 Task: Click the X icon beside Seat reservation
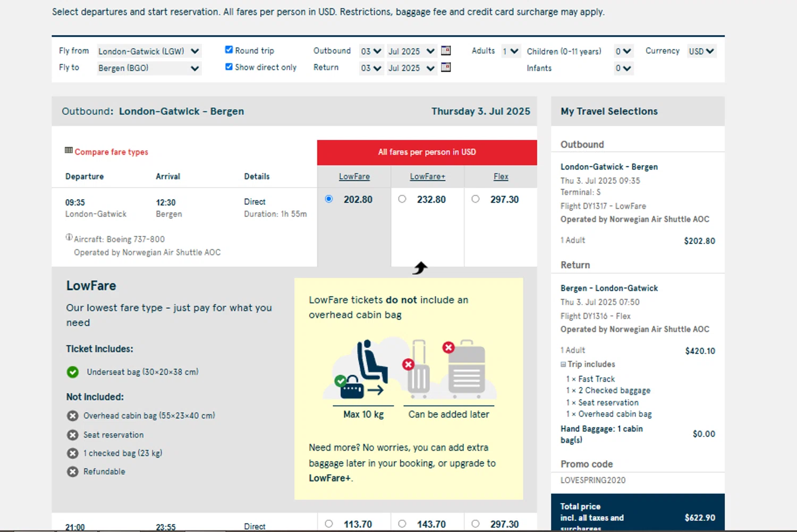coord(73,435)
